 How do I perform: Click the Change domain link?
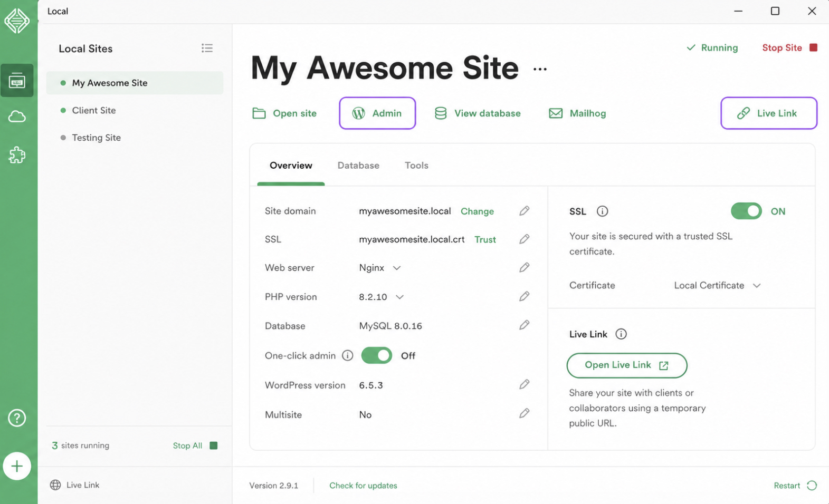click(x=477, y=211)
